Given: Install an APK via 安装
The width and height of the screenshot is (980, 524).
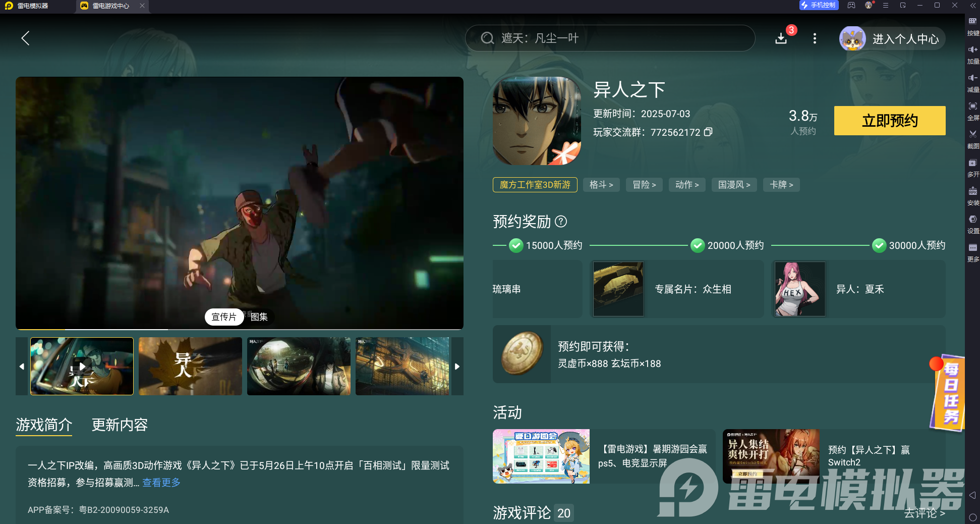Looking at the screenshot, I should pyautogui.click(x=973, y=196).
